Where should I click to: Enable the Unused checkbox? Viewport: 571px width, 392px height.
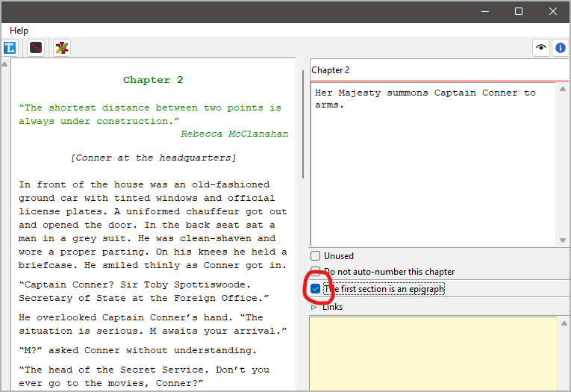316,256
